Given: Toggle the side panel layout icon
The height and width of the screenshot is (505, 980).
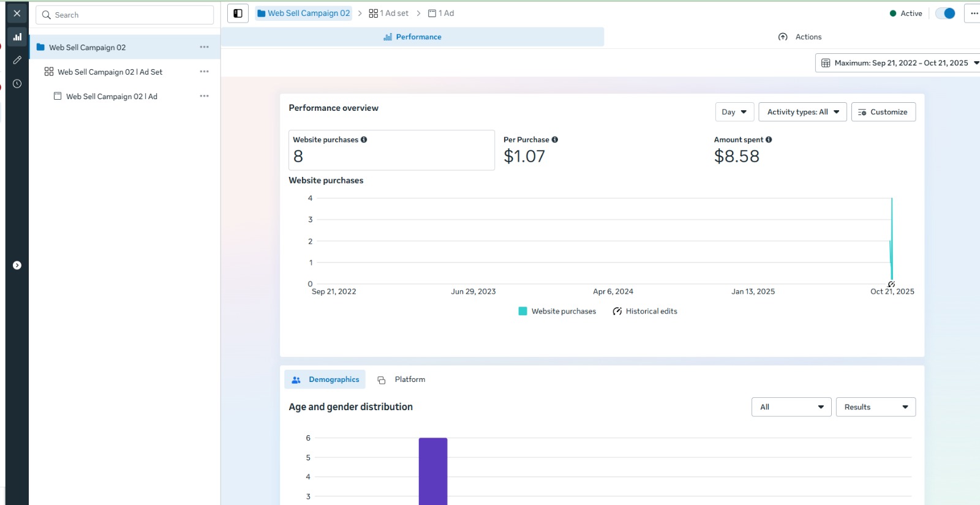Looking at the screenshot, I should [x=238, y=13].
